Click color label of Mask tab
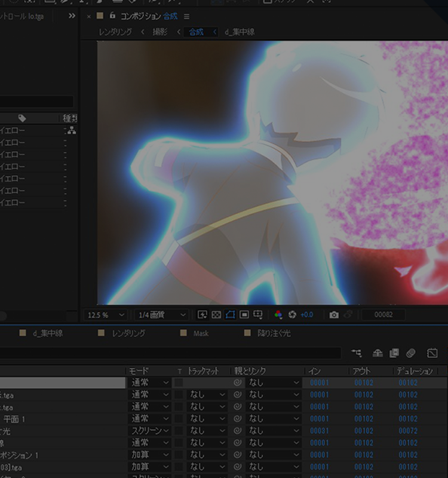 pyautogui.click(x=183, y=333)
